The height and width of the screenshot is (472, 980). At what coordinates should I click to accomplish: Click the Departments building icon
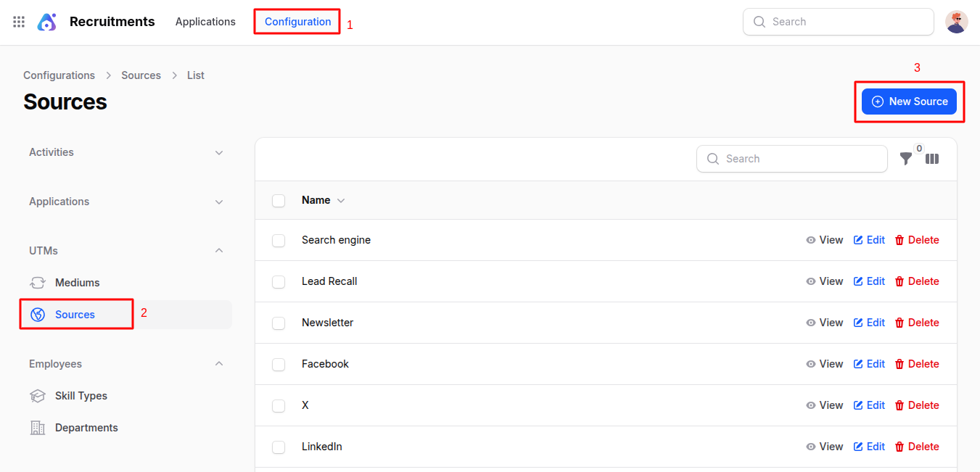point(38,428)
